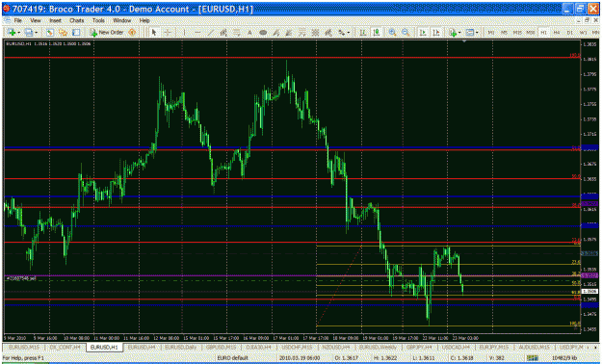Select the H4 timeframe
This screenshot has height=364, width=602.
[x=557, y=33]
